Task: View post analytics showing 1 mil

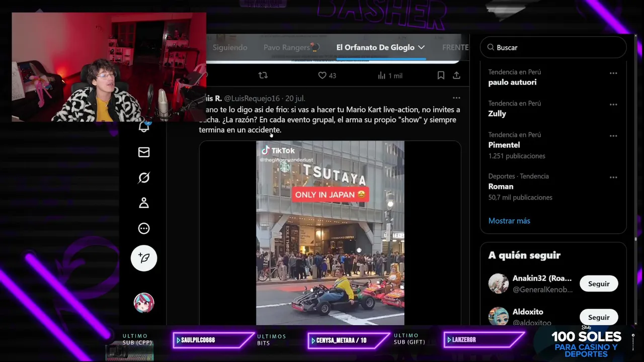Action: point(390,75)
